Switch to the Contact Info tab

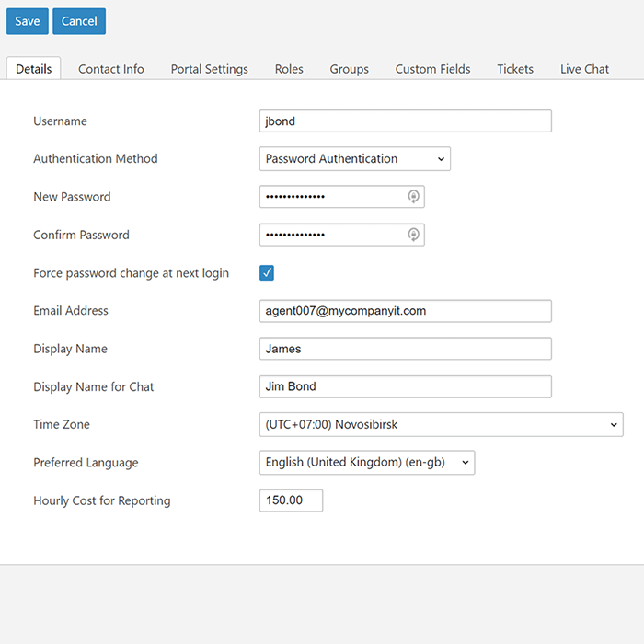[x=110, y=69]
